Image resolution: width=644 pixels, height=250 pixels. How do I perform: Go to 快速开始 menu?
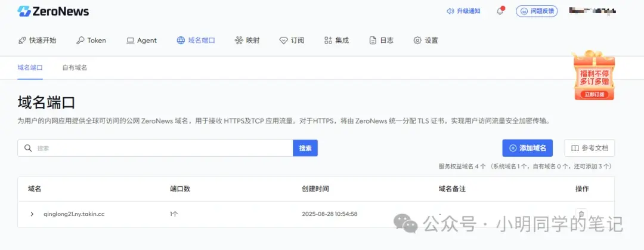click(x=38, y=41)
